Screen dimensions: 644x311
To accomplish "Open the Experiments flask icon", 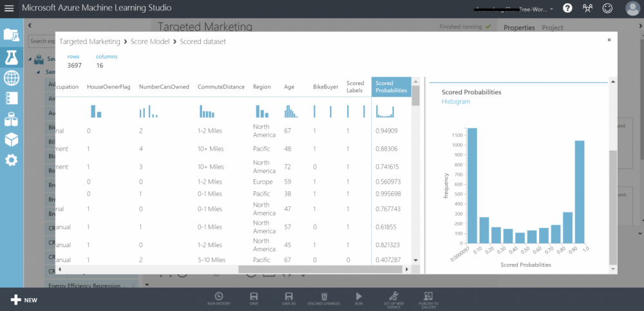I will 12,57.
